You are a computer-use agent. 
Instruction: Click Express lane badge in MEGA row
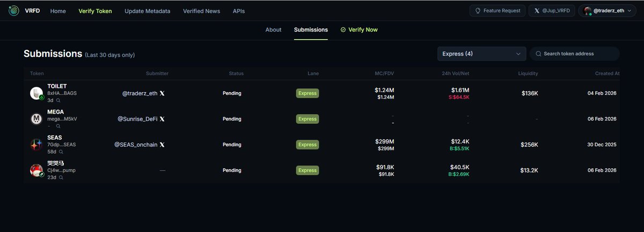308,119
